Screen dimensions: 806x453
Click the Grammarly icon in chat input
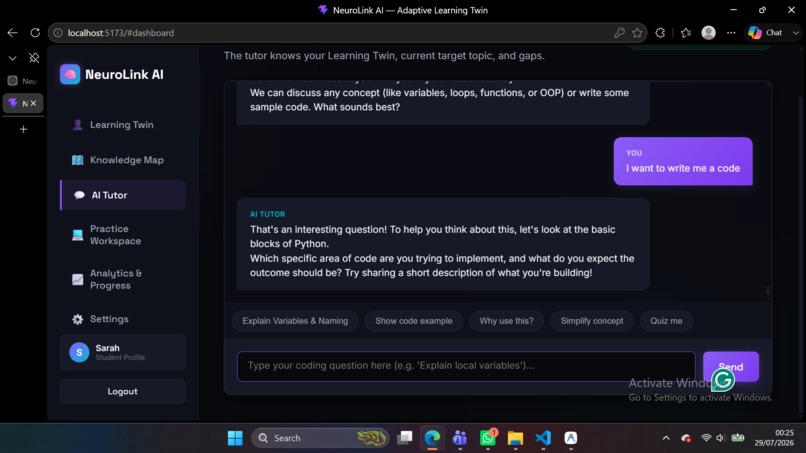click(x=723, y=380)
